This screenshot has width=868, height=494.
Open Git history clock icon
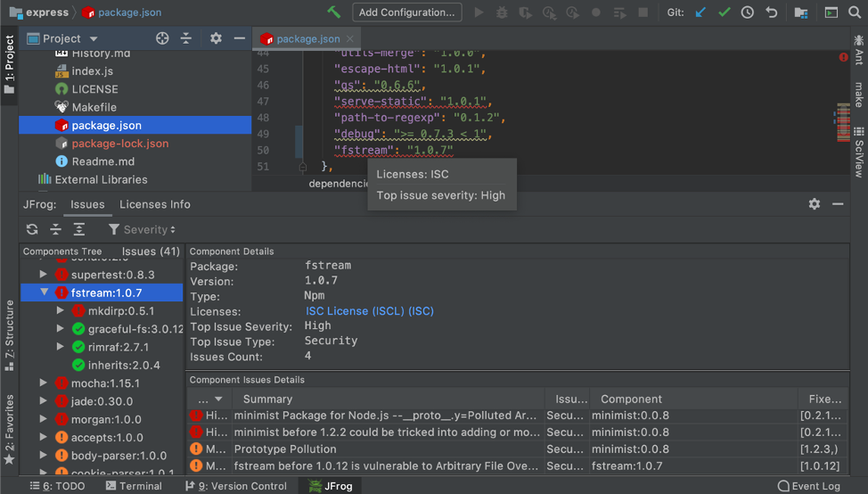(748, 12)
